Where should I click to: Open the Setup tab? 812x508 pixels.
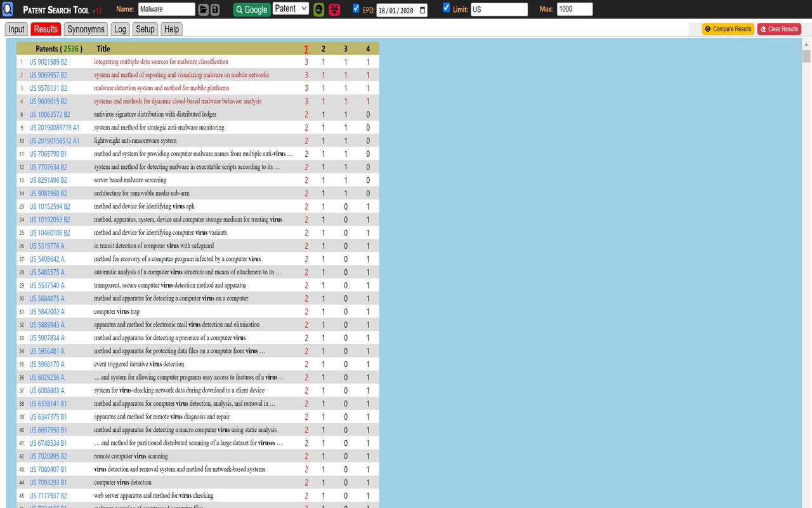pyautogui.click(x=145, y=29)
